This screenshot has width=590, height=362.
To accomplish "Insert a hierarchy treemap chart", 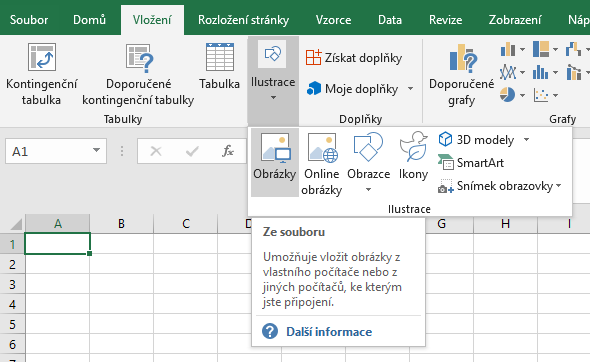I will (541, 49).
